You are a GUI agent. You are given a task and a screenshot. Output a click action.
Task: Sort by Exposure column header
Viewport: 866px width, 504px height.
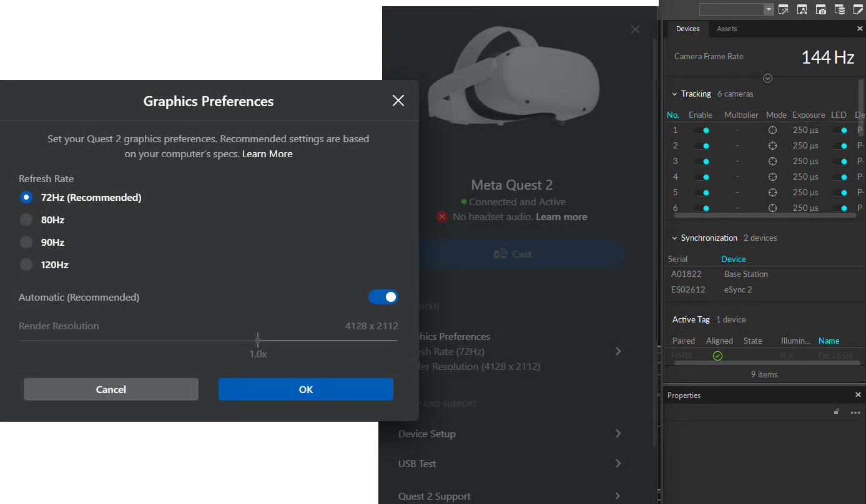coord(809,115)
